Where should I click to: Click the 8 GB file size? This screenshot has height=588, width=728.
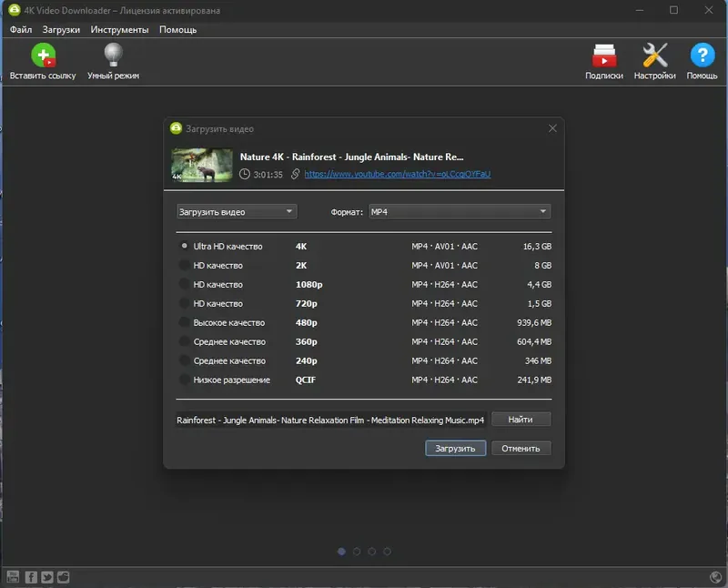(542, 265)
